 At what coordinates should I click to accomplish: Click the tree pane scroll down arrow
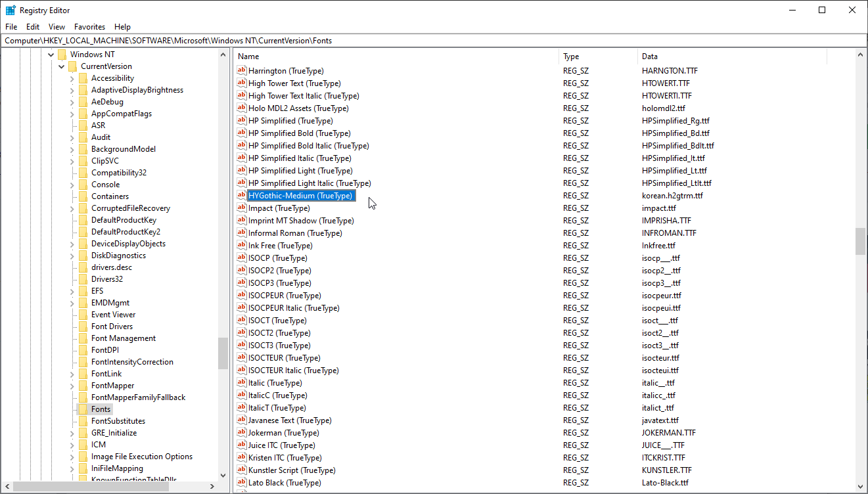[x=223, y=475]
